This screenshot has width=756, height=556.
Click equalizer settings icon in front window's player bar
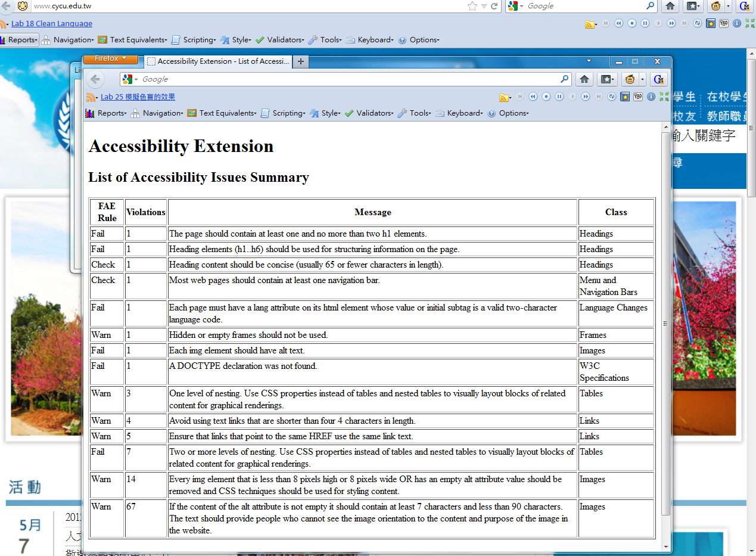click(638, 97)
